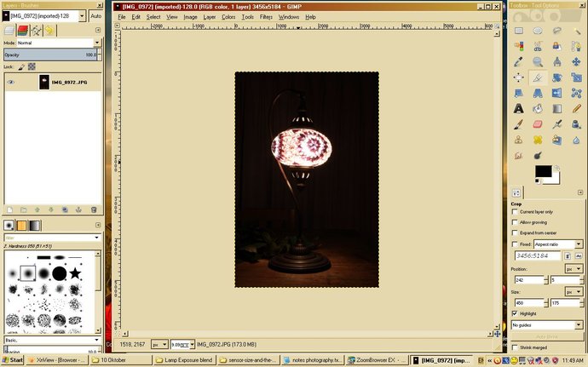Select the Rotate tool

pos(556,77)
